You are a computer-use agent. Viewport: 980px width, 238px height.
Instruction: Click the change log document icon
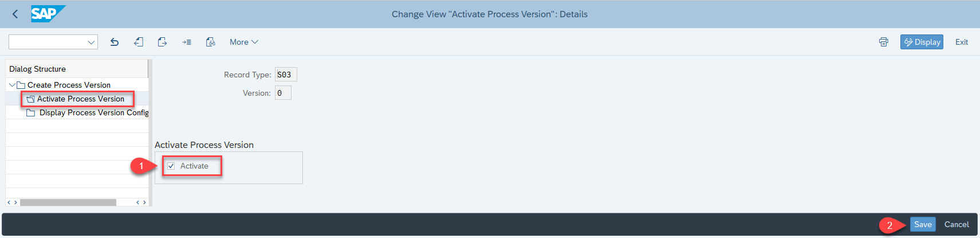211,42
